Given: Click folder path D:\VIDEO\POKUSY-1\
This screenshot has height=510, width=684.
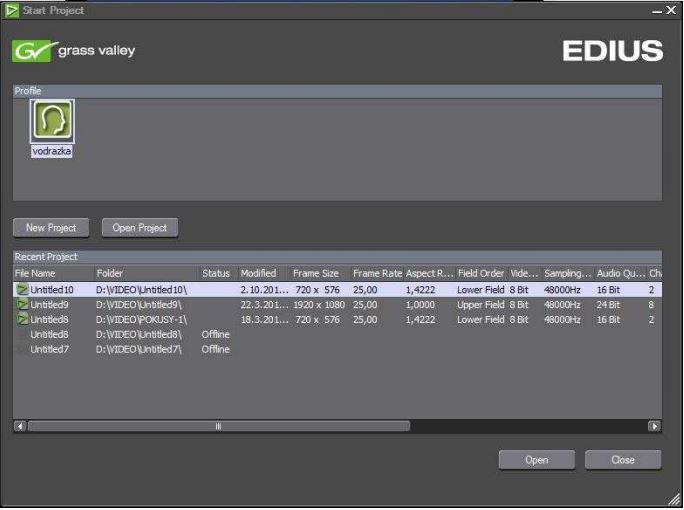Looking at the screenshot, I should [x=141, y=319].
